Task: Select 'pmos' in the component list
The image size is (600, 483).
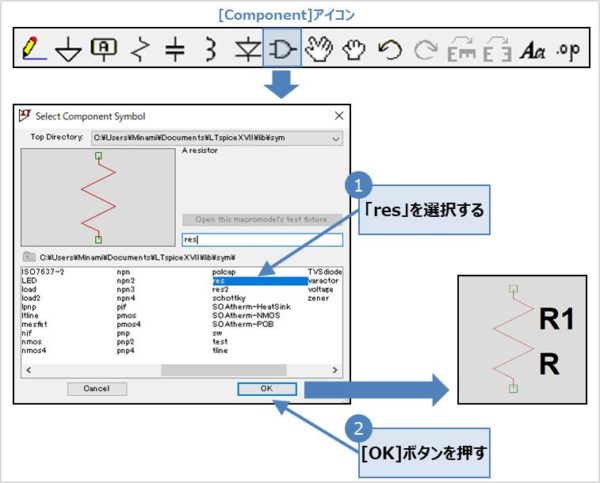Action: 126,316
